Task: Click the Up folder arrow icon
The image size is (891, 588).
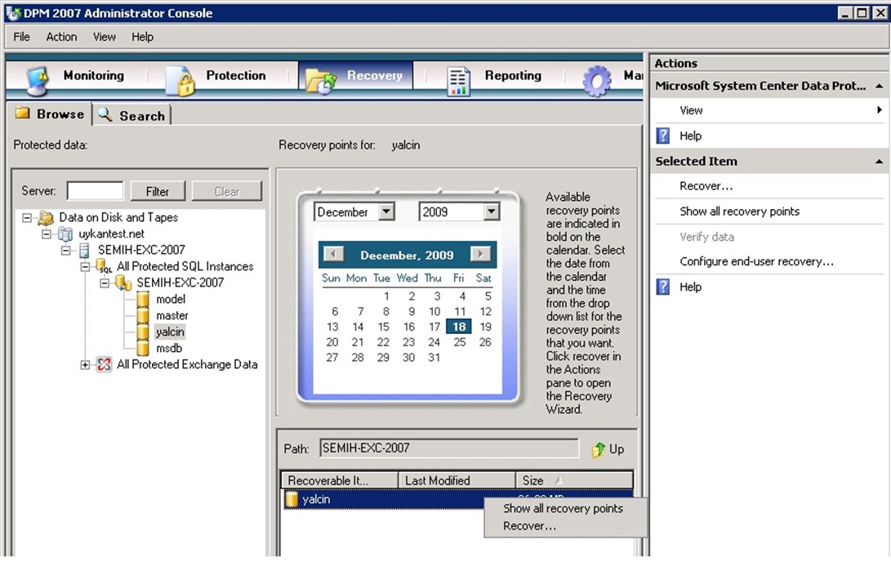Action: (x=599, y=449)
